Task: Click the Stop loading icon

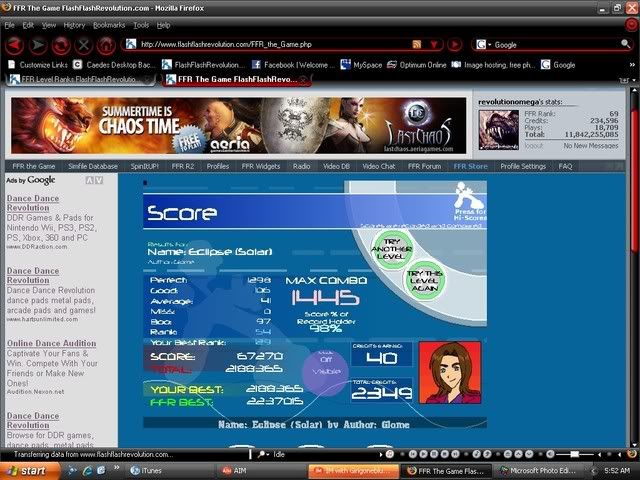Action: click(84, 45)
